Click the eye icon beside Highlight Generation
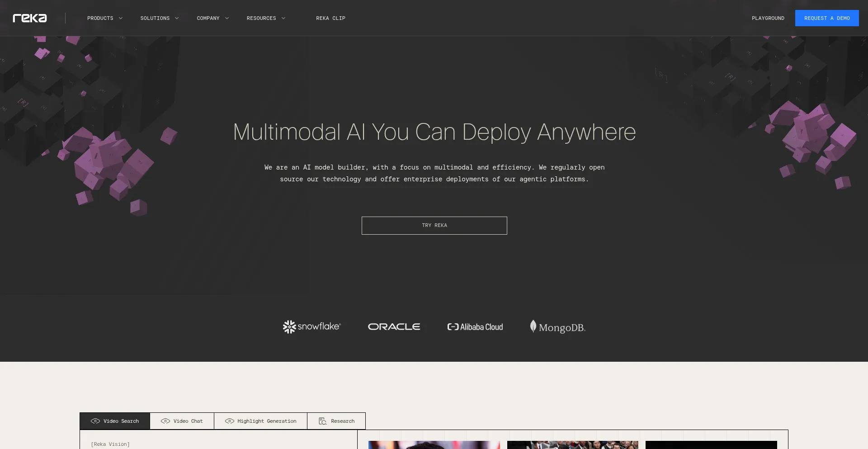The width and height of the screenshot is (868, 449). pyautogui.click(x=230, y=421)
